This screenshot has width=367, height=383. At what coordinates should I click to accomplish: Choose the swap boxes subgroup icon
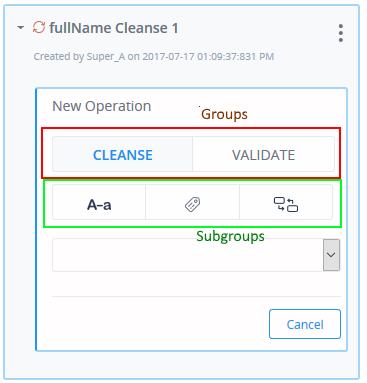tap(286, 202)
